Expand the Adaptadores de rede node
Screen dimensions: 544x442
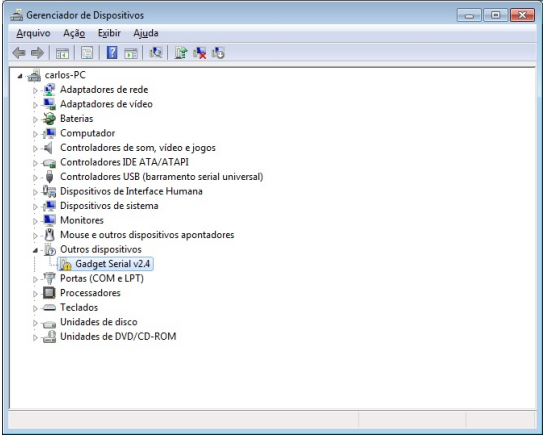pos(35,91)
